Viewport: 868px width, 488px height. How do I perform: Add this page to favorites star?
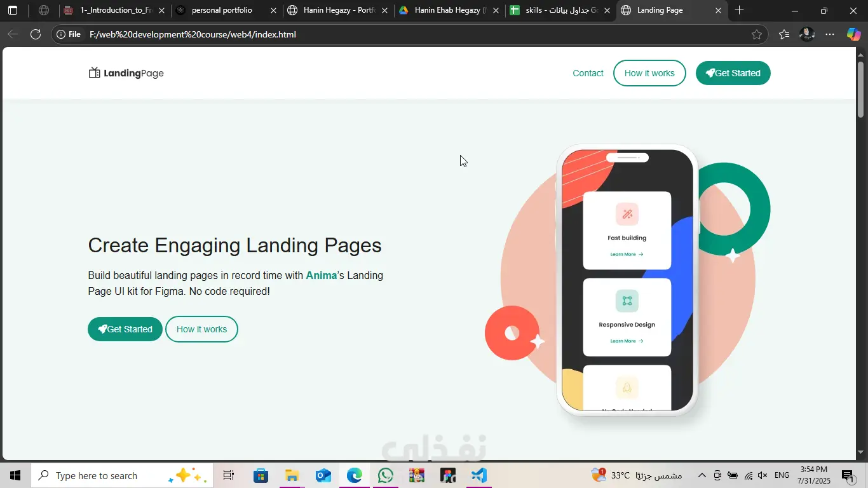point(756,34)
